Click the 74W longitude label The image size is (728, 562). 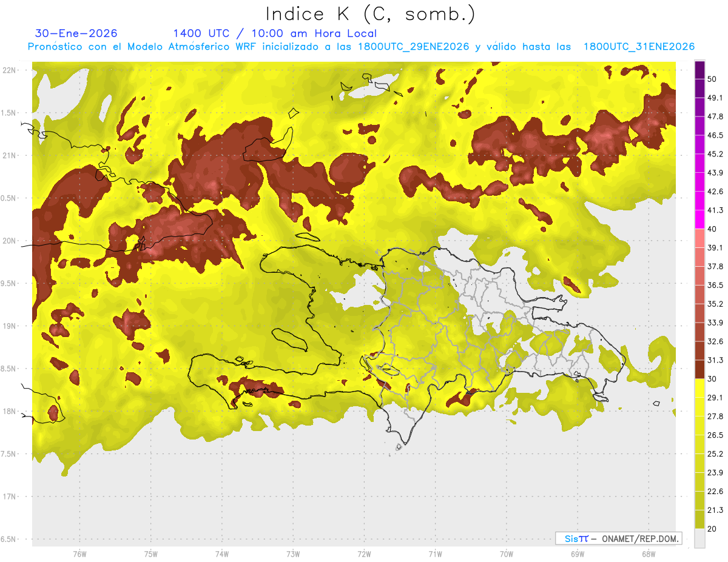point(221,554)
